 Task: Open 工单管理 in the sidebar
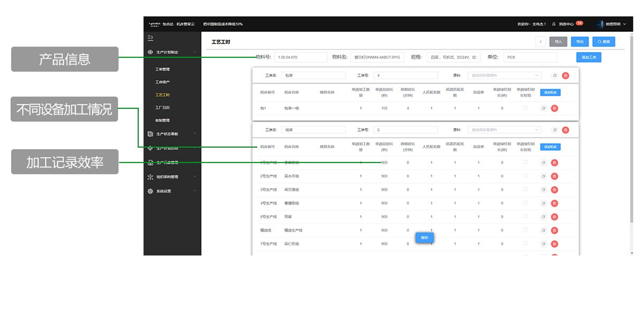click(x=162, y=69)
